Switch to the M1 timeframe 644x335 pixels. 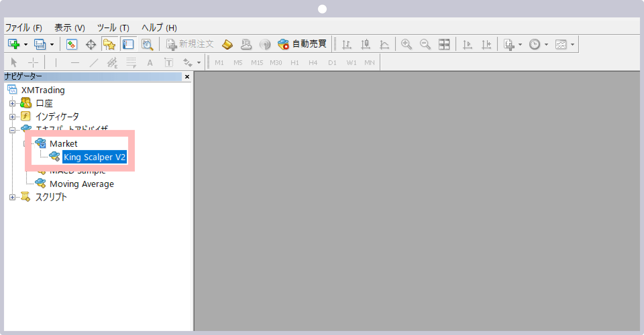tap(219, 63)
